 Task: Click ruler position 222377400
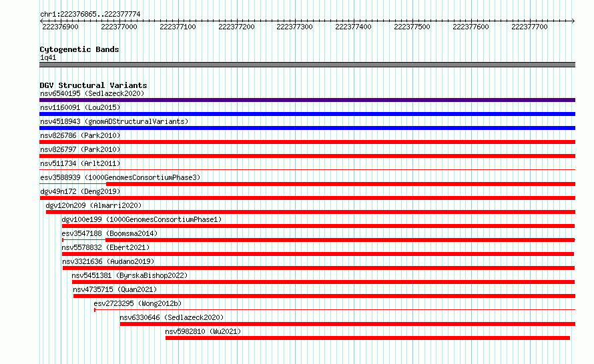point(354,27)
